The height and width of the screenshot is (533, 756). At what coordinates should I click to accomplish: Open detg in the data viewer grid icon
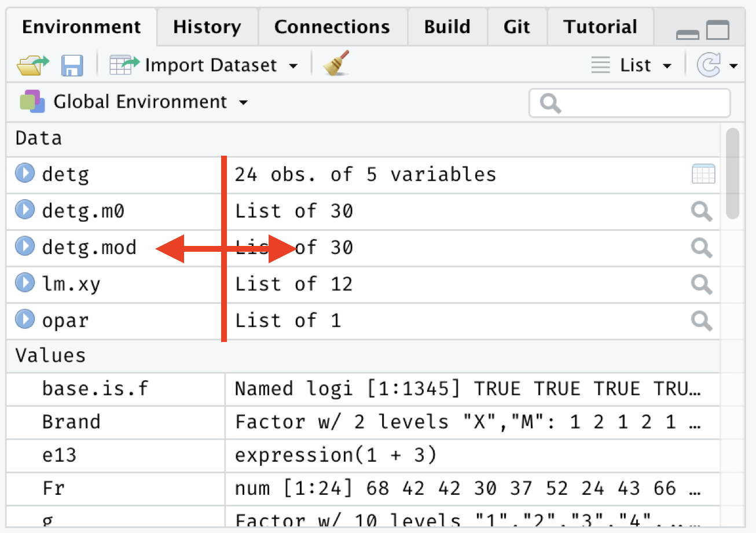[x=703, y=174]
